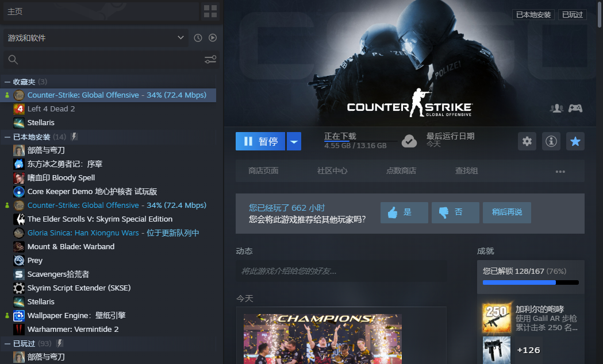Open 加利尔的咆哮 achievement icon

click(x=497, y=318)
